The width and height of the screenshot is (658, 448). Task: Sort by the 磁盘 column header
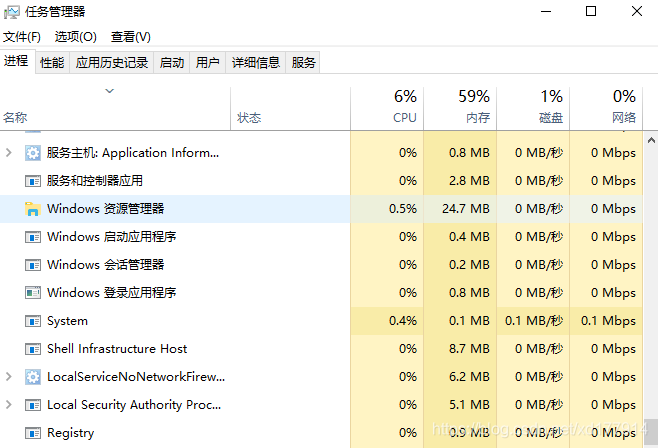tap(533, 109)
